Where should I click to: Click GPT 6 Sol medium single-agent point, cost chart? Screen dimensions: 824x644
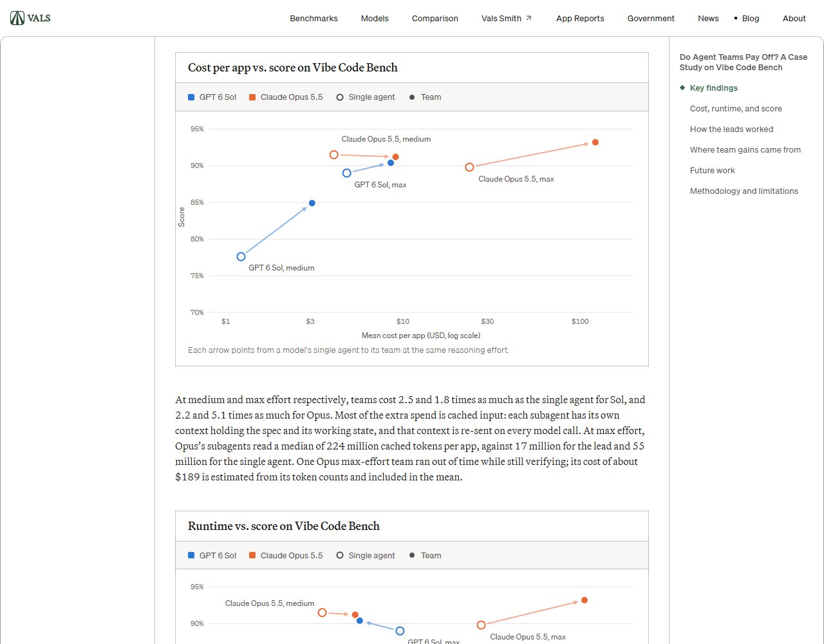[241, 256]
